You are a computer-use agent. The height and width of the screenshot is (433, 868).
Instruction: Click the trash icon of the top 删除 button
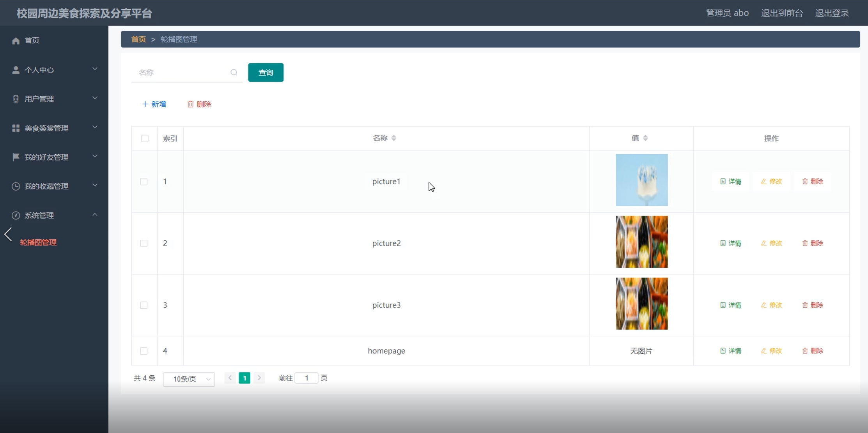(190, 104)
